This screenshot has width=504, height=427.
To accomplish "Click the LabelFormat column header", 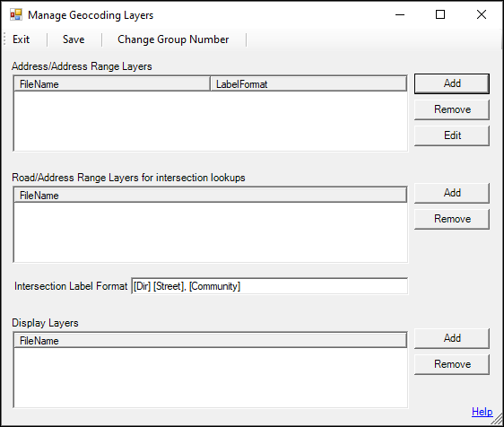I will click(x=308, y=84).
